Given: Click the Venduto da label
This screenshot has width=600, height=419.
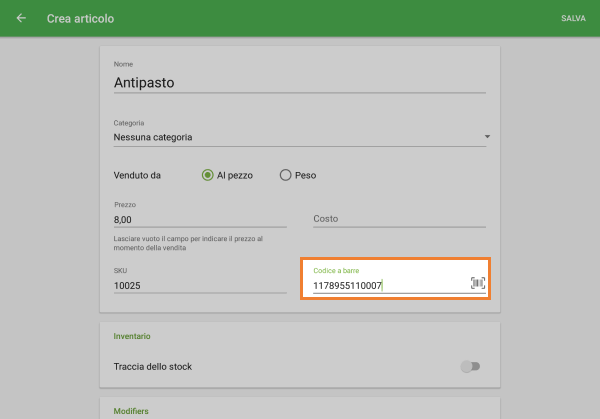Looking at the screenshot, I should (x=137, y=175).
